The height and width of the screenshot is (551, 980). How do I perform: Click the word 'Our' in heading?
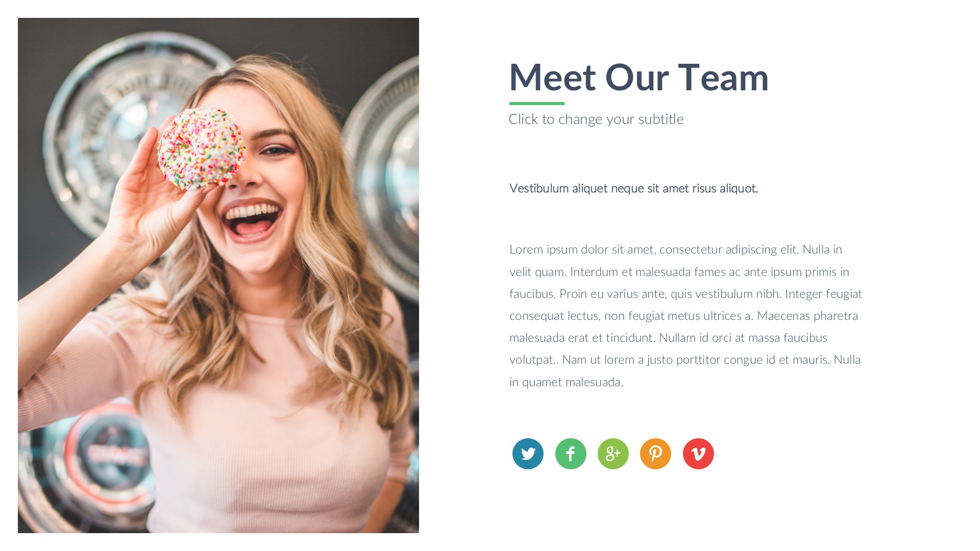click(x=636, y=78)
